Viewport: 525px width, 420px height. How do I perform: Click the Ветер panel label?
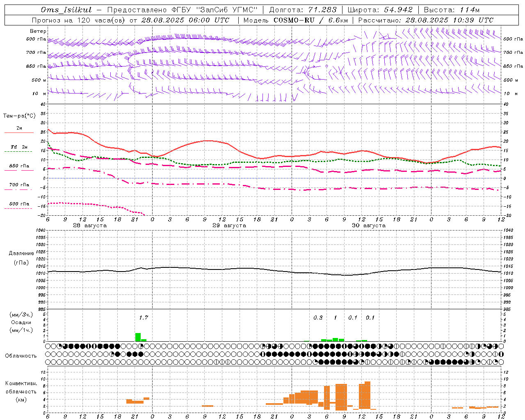[x=38, y=31]
